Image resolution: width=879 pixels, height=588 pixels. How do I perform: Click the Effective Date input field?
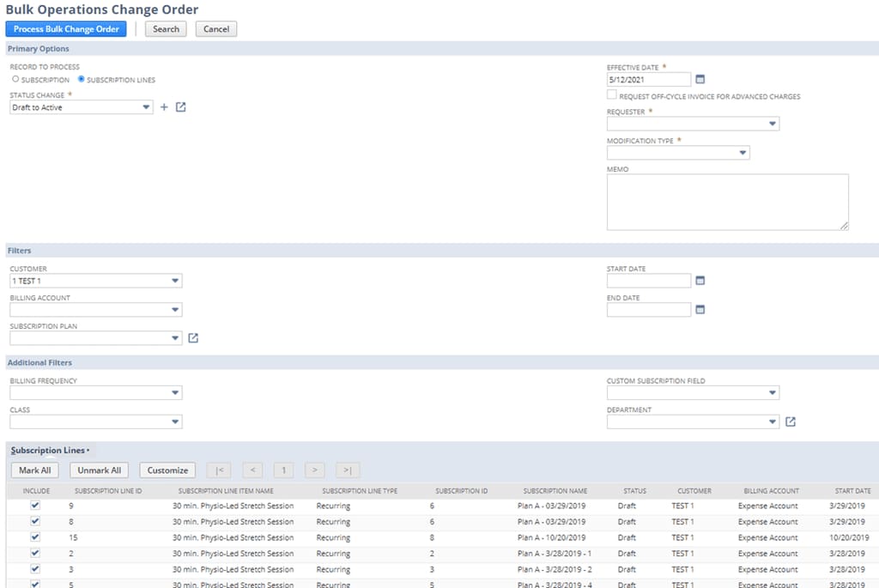tap(649, 80)
